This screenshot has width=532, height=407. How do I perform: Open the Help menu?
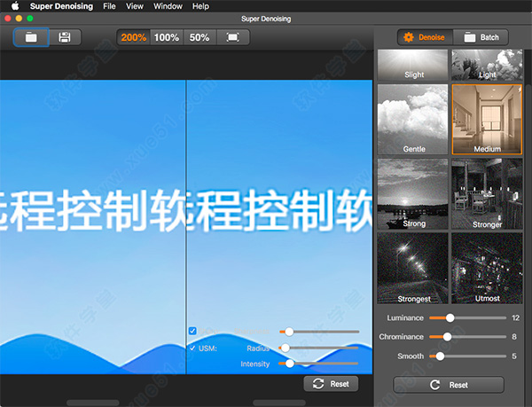(x=200, y=6)
